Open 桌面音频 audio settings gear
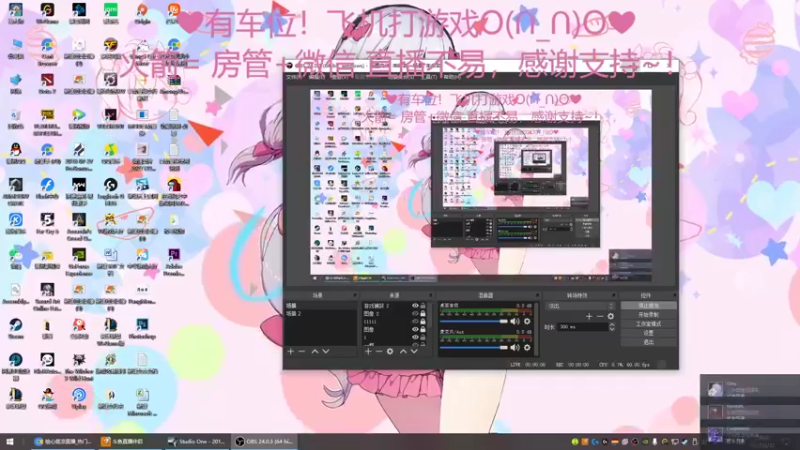The height and width of the screenshot is (450, 800). (x=527, y=321)
